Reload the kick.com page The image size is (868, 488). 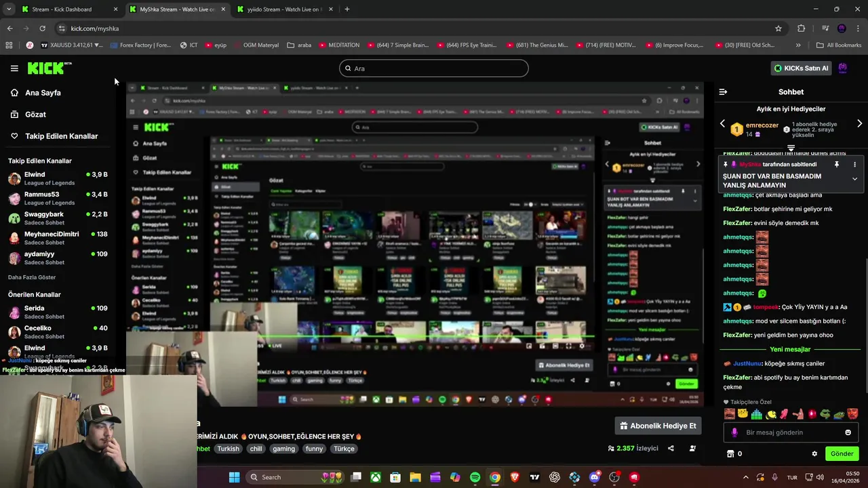coord(42,28)
